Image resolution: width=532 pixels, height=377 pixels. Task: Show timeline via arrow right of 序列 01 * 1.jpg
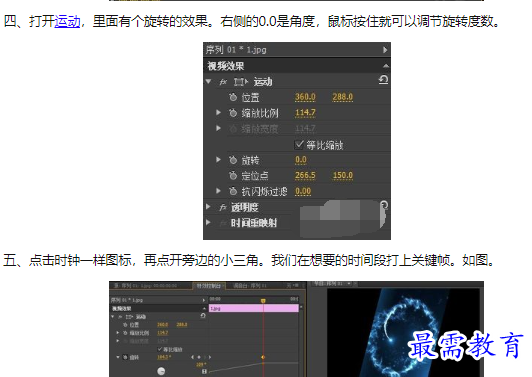tap(385, 50)
